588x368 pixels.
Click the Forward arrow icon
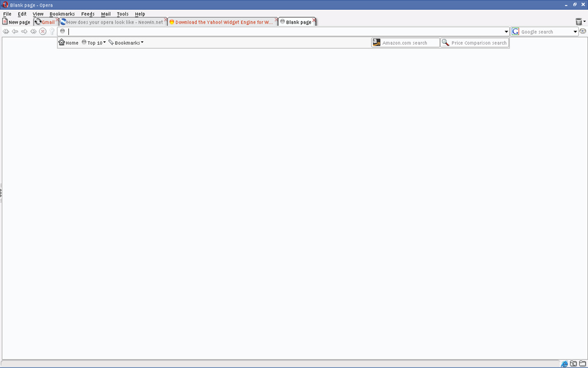[x=24, y=32]
